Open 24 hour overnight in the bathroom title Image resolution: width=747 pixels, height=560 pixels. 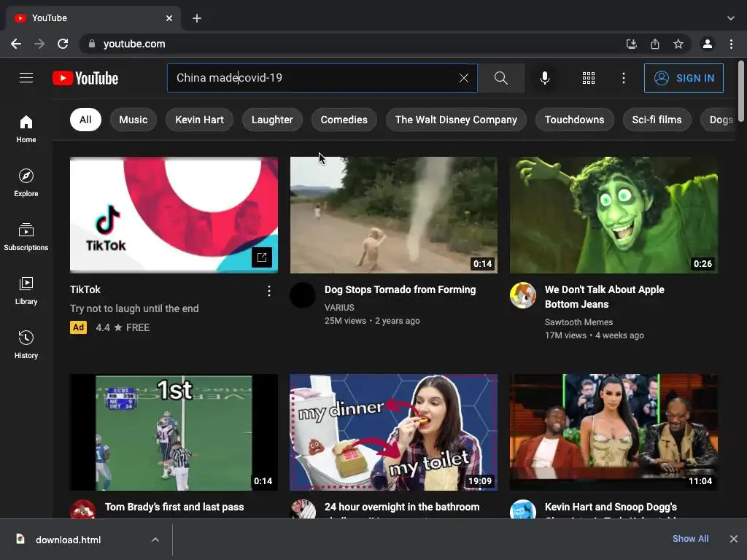pos(402,507)
